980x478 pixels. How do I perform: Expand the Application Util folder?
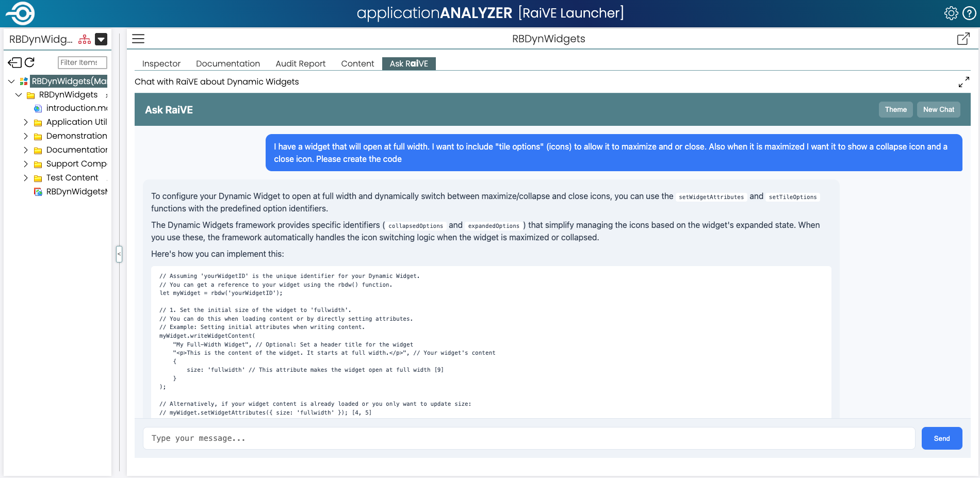[x=26, y=122]
